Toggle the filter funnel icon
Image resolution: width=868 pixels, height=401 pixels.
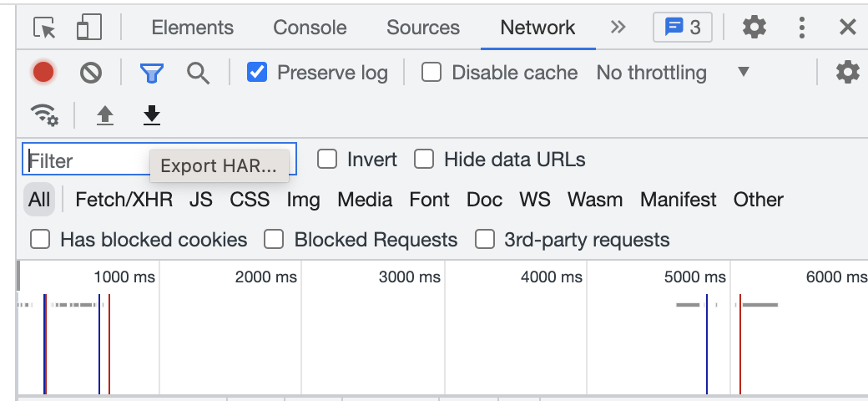tap(151, 73)
